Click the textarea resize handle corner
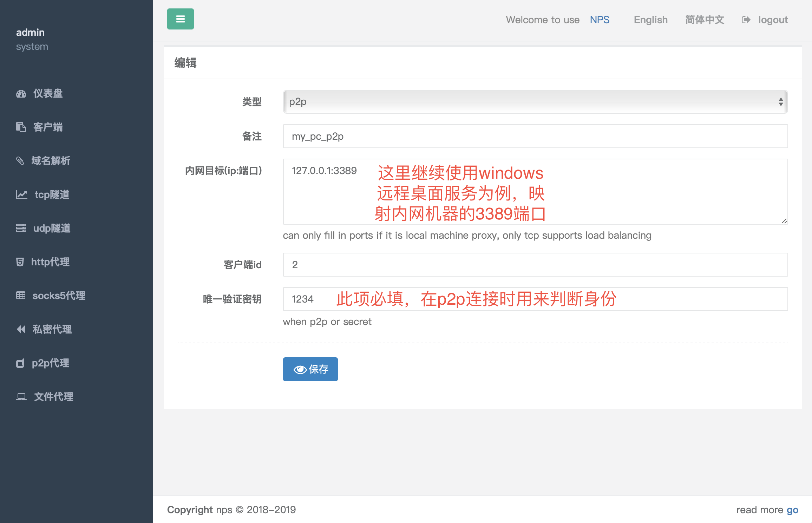 pyautogui.click(x=784, y=221)
